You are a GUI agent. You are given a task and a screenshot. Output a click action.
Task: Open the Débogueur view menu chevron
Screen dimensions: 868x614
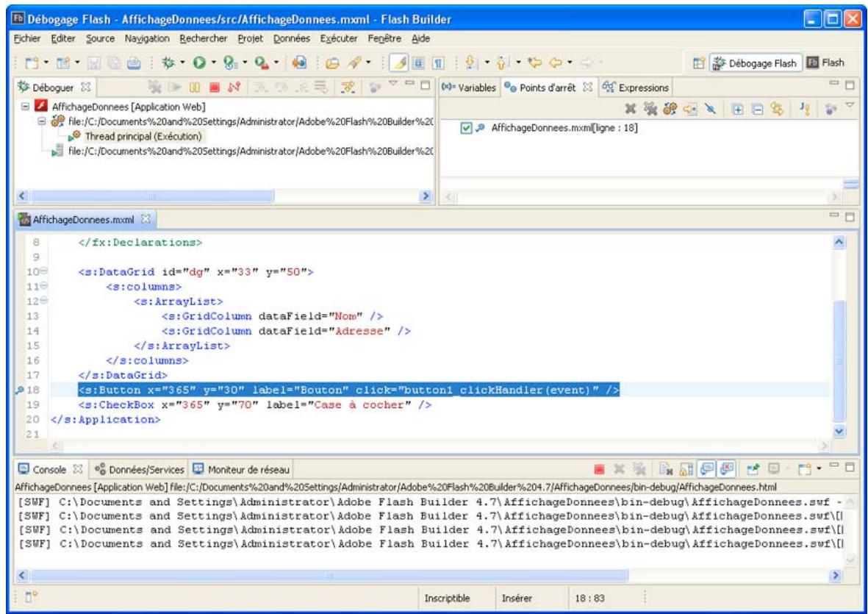point(392,87)
